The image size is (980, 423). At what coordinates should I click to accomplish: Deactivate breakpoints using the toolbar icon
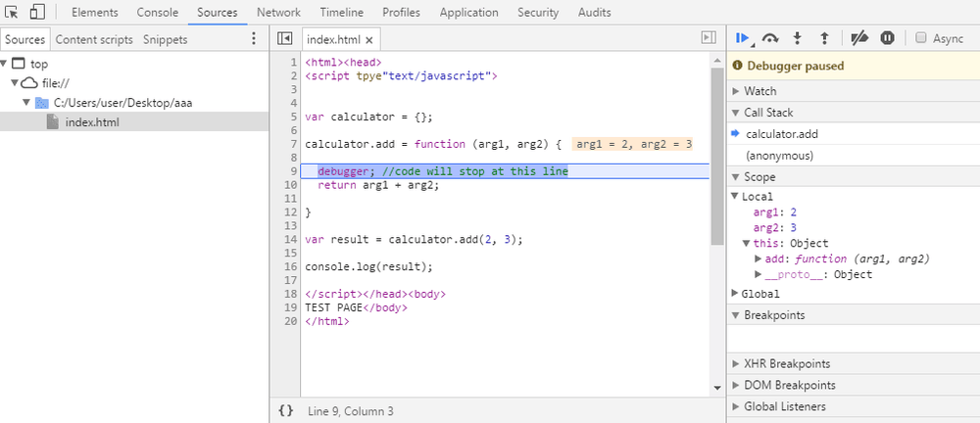click(859, 39)
